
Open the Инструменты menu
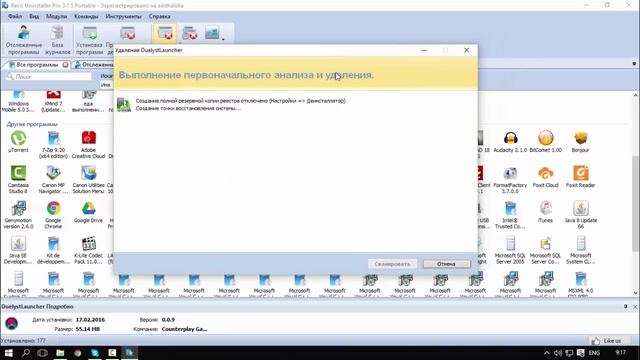pos(123,16)
